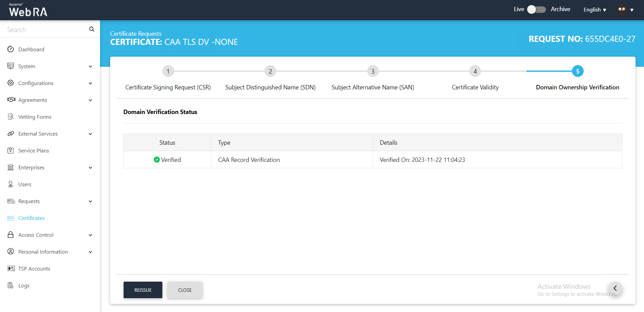Click the collapse arrow button bottom right
This screenshot has width=644, height=312.
pos(615,288)
